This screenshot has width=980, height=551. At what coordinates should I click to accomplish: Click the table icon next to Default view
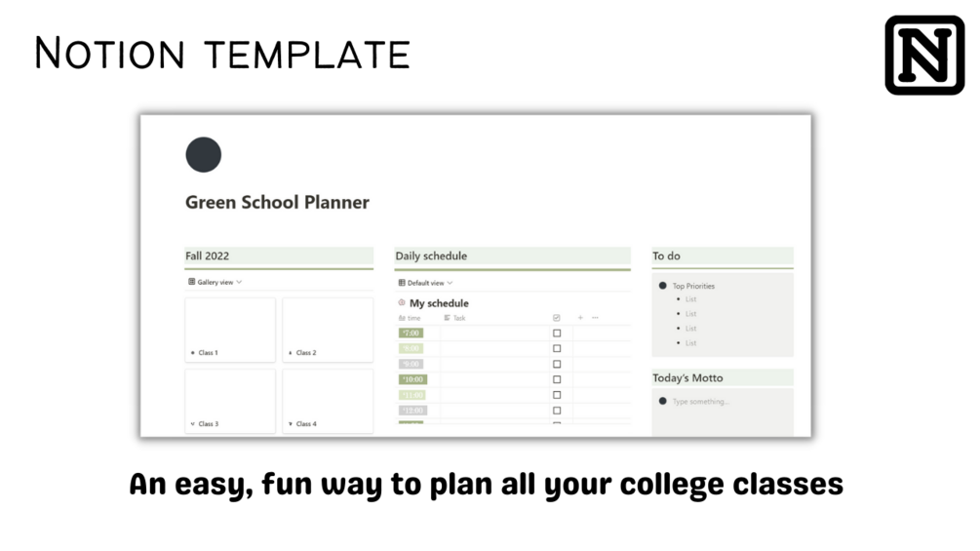(x=402, y=283)
